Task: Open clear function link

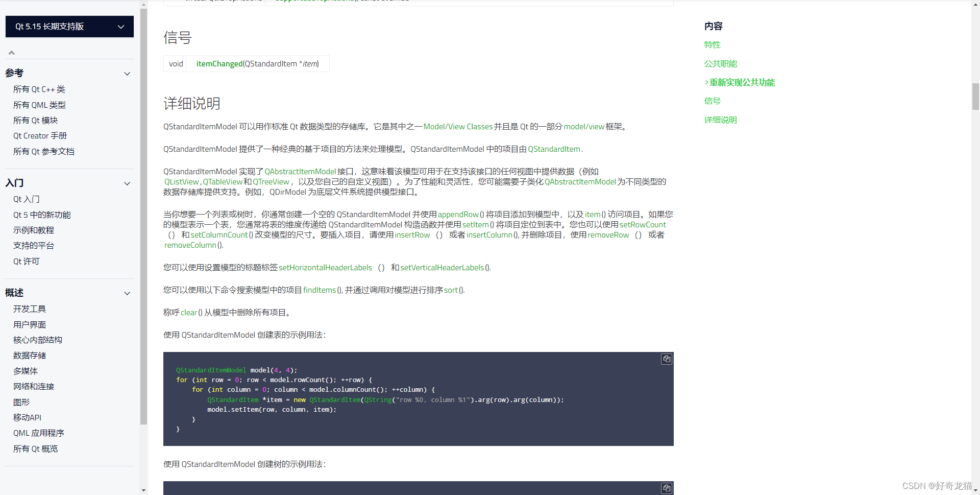Action: click(189, 313)
